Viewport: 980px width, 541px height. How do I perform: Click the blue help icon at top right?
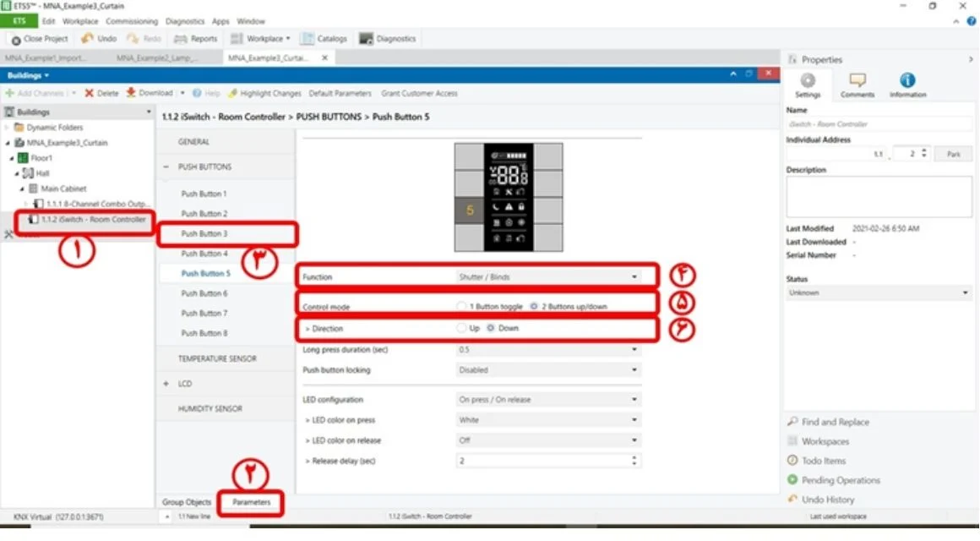click(972, 21)
